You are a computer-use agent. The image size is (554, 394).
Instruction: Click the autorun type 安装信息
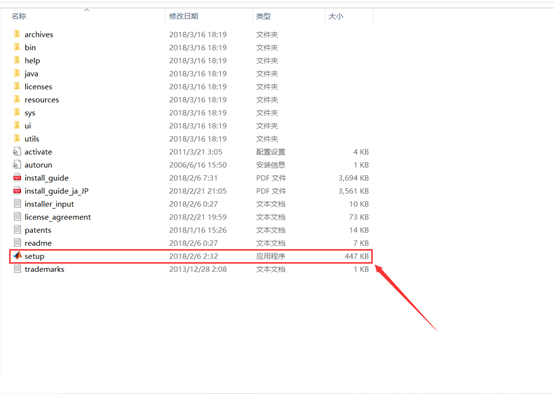point(271,165)
